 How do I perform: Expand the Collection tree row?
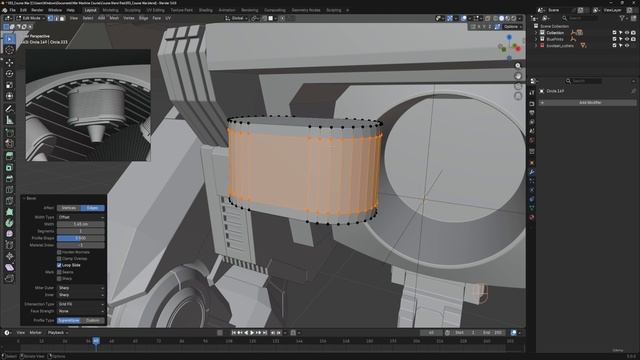pyautogui.click(x=536, y=33)
